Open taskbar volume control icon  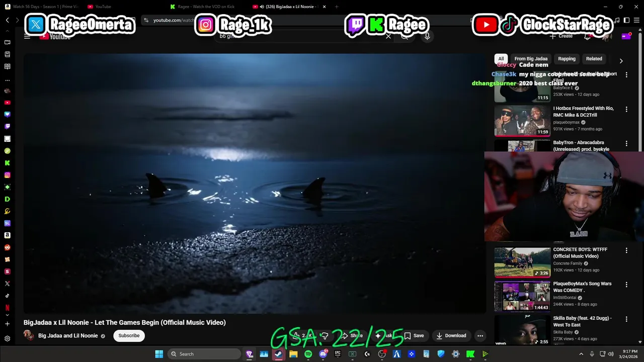pos(611,354)
